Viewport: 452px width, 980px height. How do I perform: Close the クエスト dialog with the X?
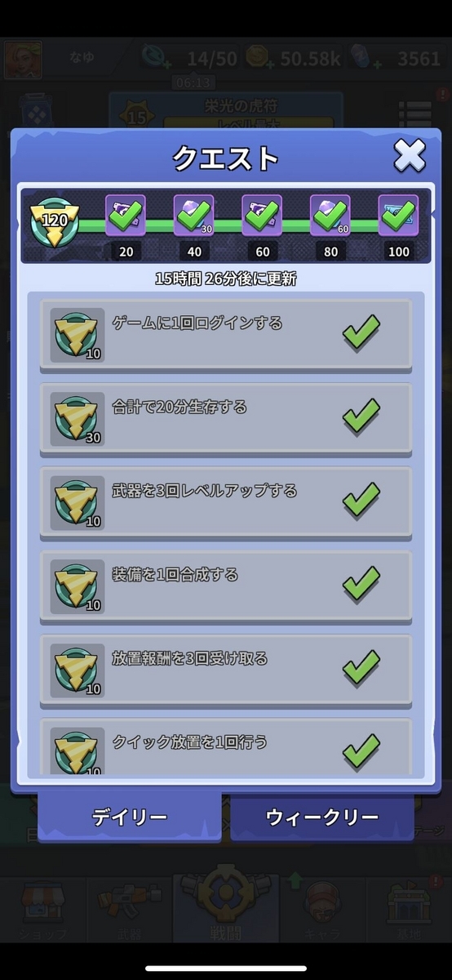click(x=410, y=155)
